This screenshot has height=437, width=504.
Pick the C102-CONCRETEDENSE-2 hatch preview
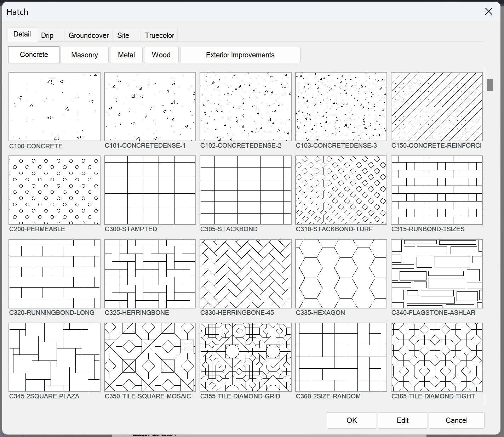[246, 107]
